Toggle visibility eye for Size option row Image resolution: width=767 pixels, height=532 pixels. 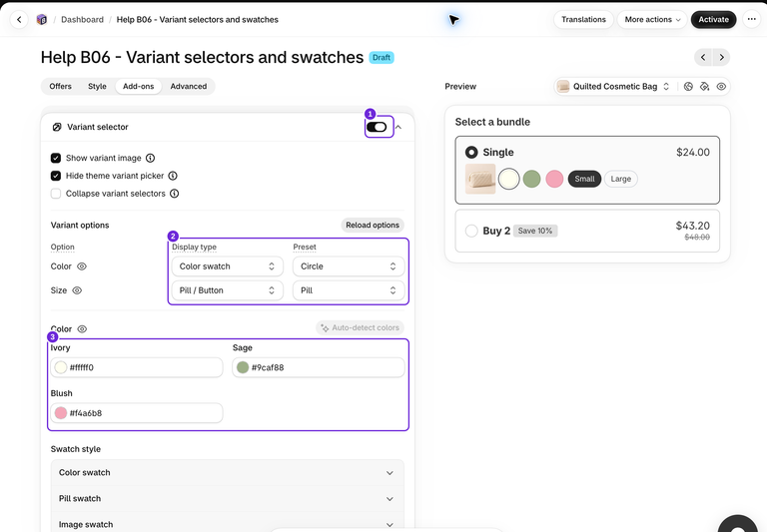point(77,290)
